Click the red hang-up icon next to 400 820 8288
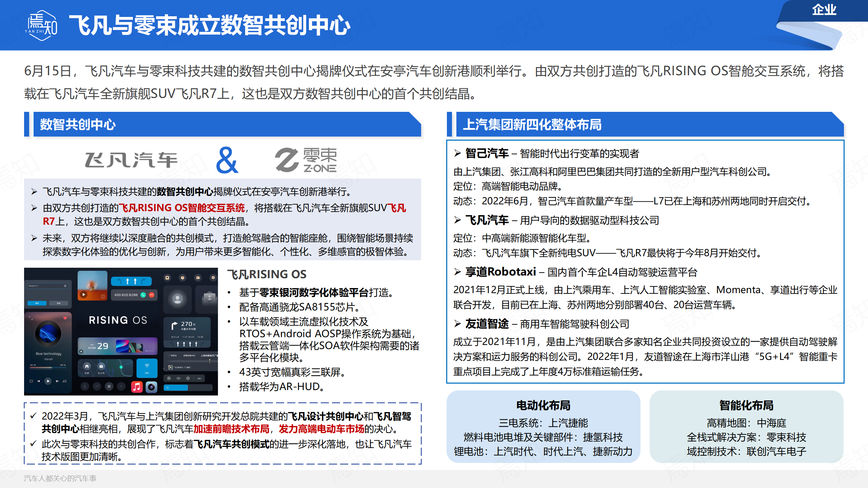Viewport: 868px width, 488px height. tap(152, 295)
